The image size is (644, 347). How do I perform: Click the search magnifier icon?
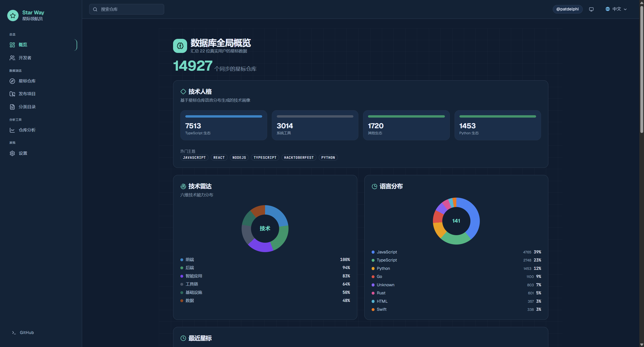click(95, 9)
